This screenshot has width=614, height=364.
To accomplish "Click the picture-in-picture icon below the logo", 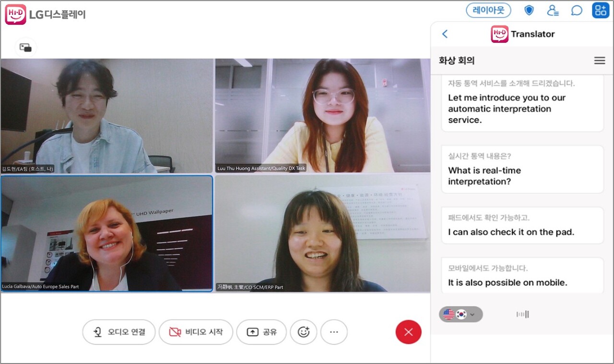I will [25, 47].
